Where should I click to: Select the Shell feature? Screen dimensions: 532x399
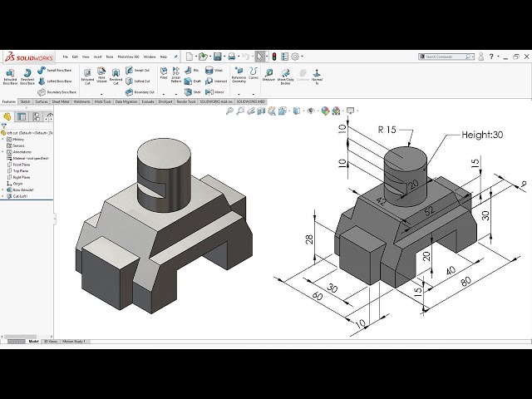(x=192, y=92)
